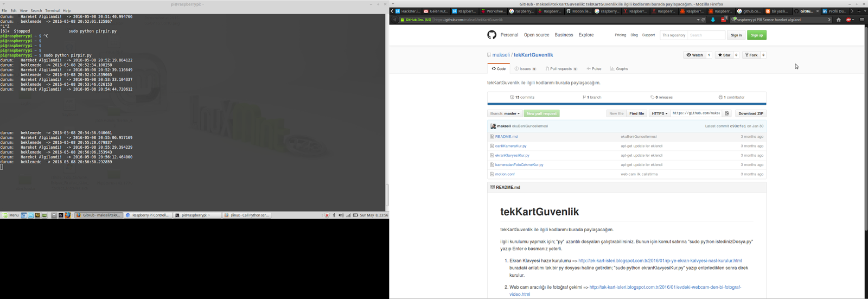
Task: Click green New pull request button
Action: point(542,113)
